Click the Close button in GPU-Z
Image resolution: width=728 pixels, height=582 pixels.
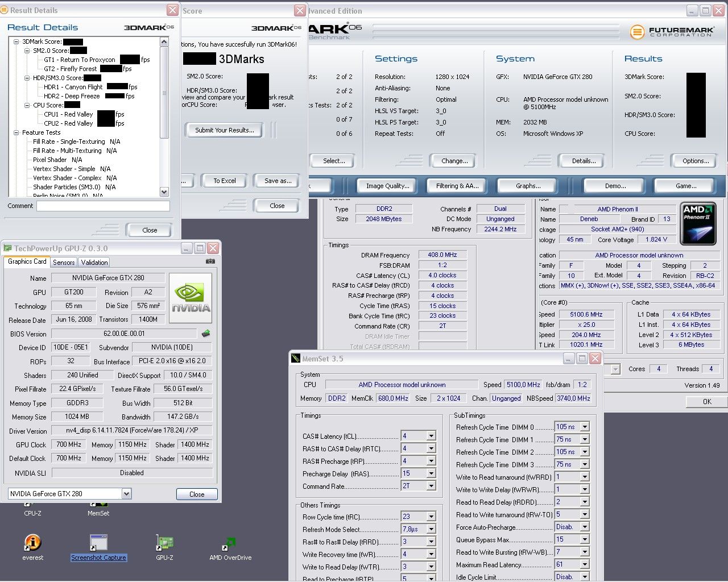click(x=197, y=494)
